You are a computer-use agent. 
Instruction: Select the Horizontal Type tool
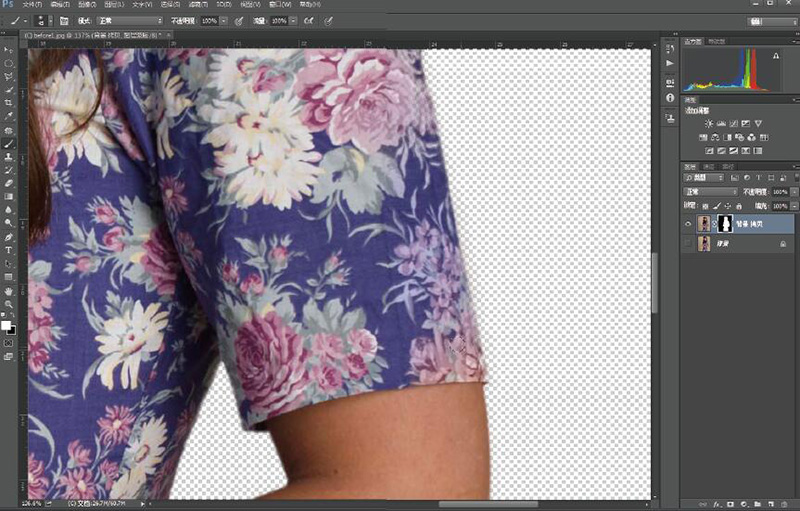[9, 249]
